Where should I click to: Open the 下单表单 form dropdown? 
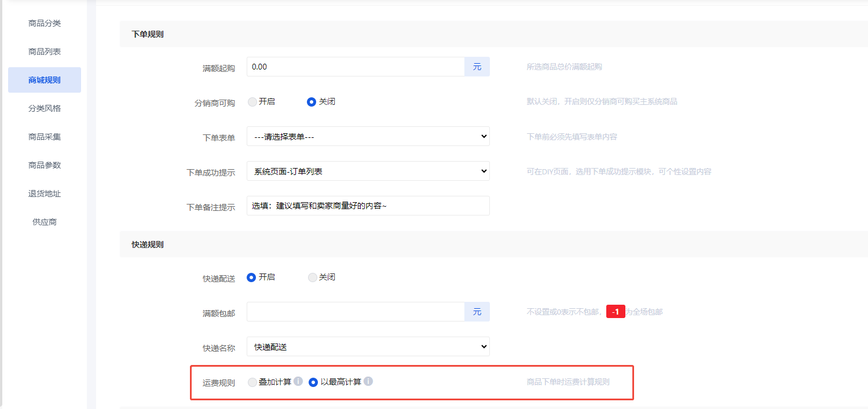click(368, 136)
